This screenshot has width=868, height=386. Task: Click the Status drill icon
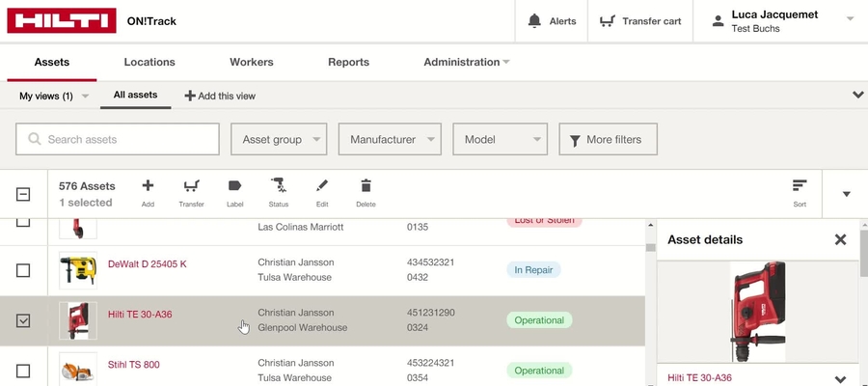click(279, 185)
